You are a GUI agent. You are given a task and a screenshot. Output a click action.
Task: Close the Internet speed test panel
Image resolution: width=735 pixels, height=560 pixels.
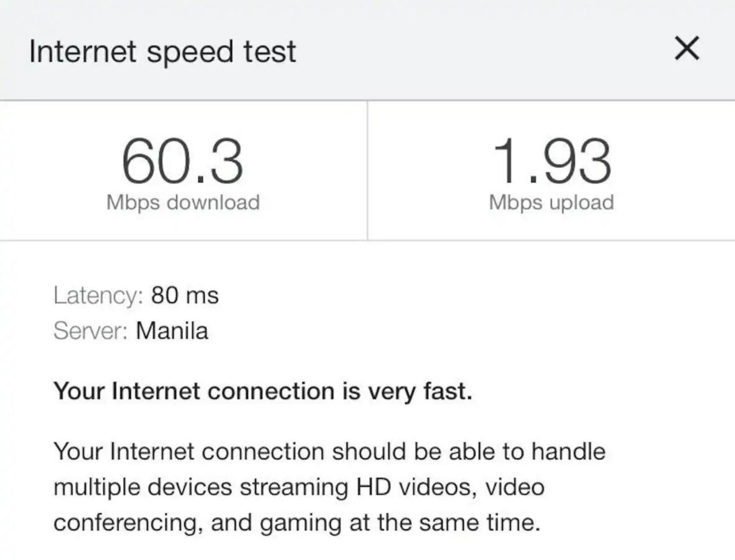(686, 49)
